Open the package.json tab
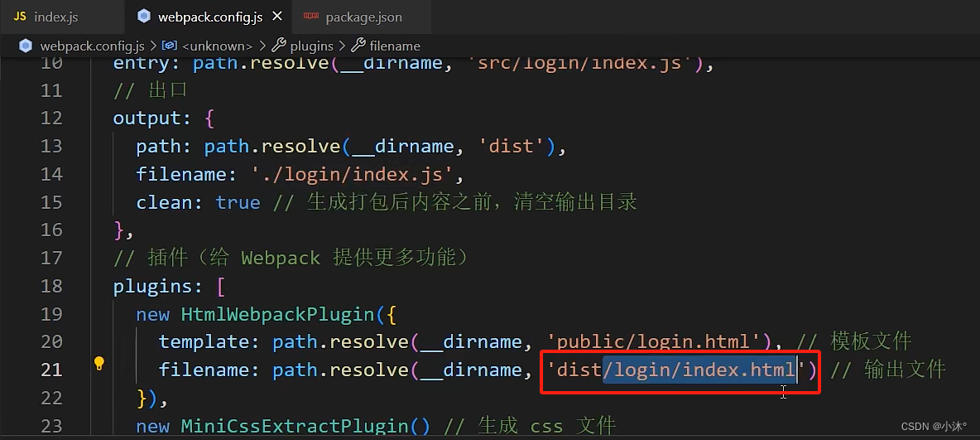Image resolution: width=980 pixels, height=440 pixels. 363,17
